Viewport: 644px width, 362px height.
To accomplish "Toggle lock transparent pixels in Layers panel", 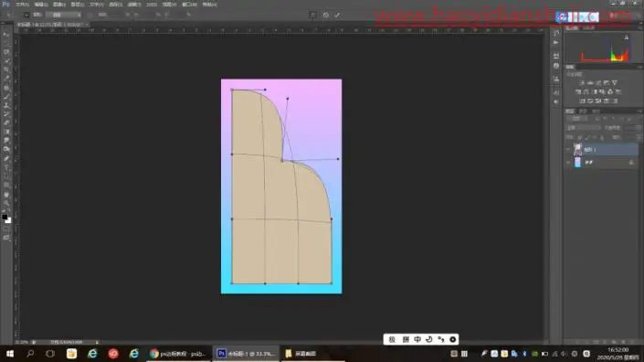I will (x=580, y=137).
